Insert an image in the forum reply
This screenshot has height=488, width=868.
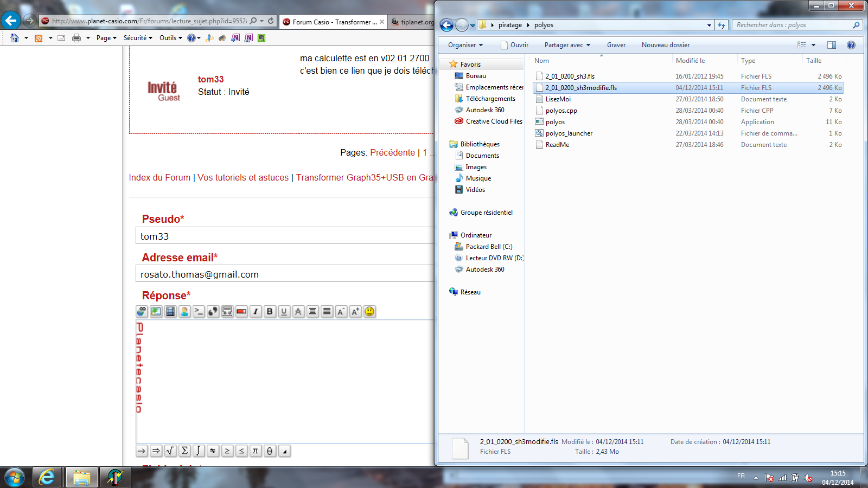point(156,311)
